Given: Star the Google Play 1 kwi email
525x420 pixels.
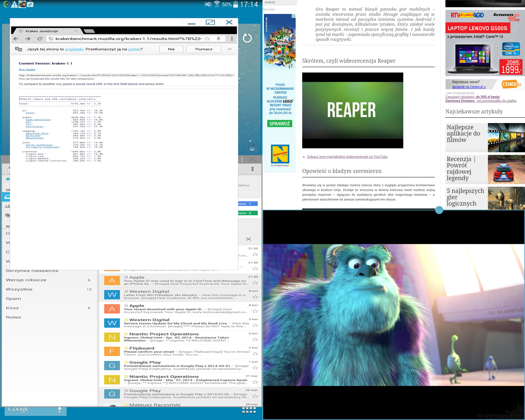Looking at the screenshot, I should 255,368.
